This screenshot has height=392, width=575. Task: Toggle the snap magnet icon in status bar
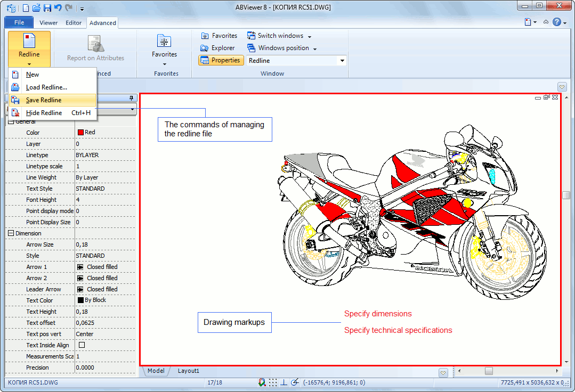[x=262, y=382]
